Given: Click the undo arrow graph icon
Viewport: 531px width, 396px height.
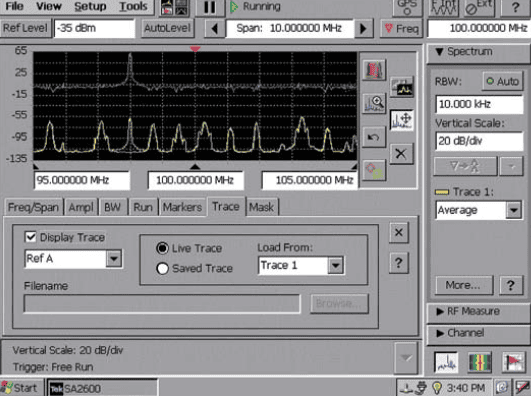Looking at the screenshot, I should tap(374, 137).
